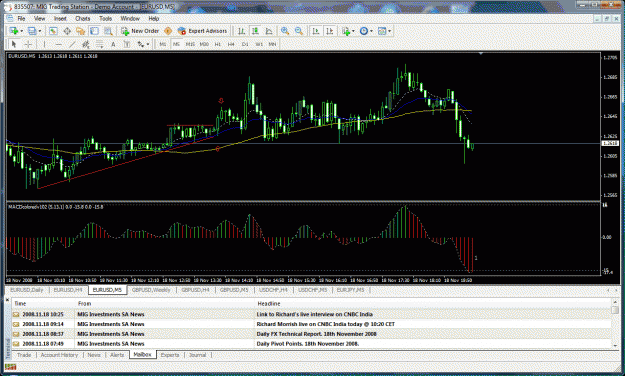Screen dimensions: 625x376
Task: Select the Text tool labeled A
Action: [x=113, y=44]
